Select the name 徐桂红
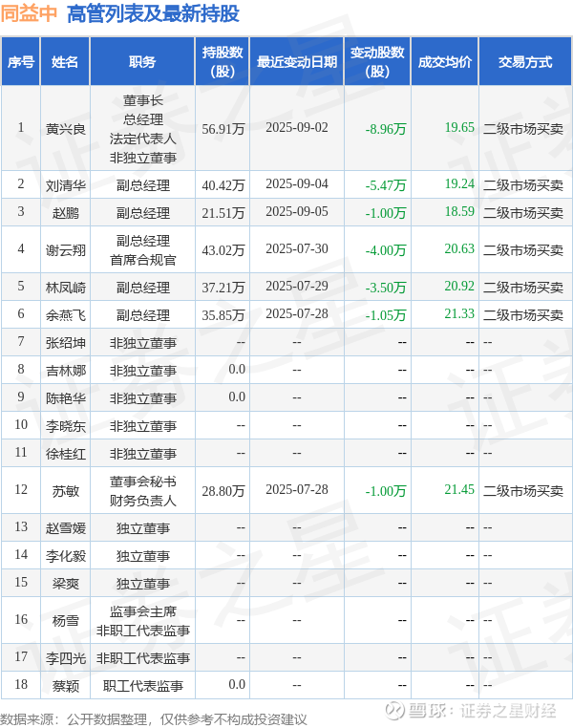The width and height of the screenshot is (573, 728). pos(66,454)
